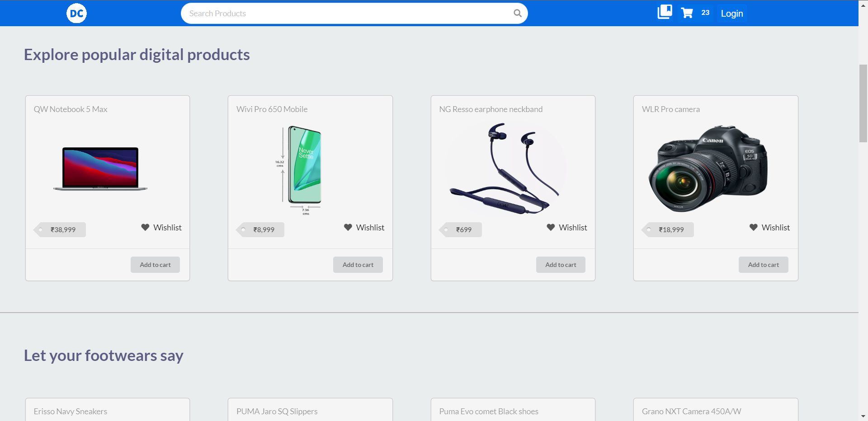Click the DC logo icon
This screenshot has height=421, width=868.
coord(76,13)
